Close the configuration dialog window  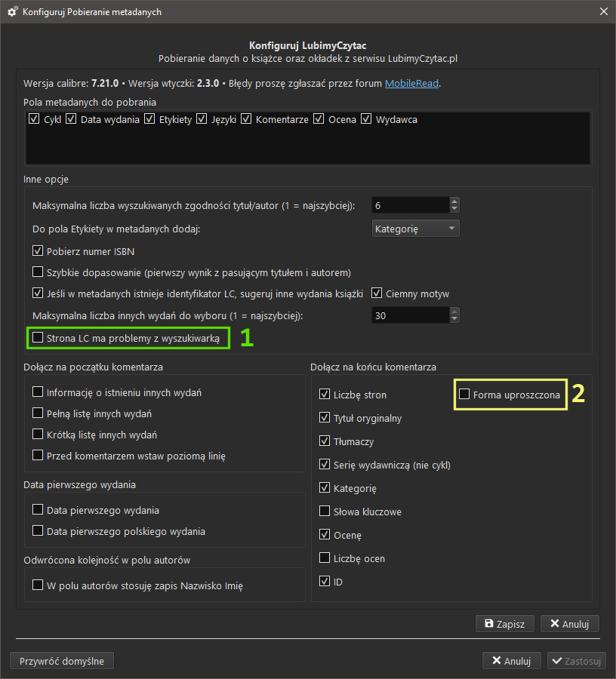coord(603,12)
